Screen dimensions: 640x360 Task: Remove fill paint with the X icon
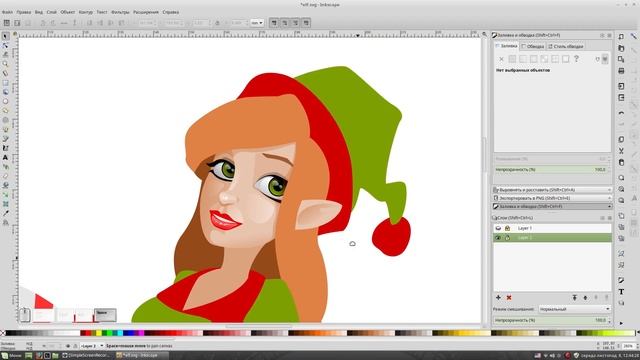(x=501, y=59)
